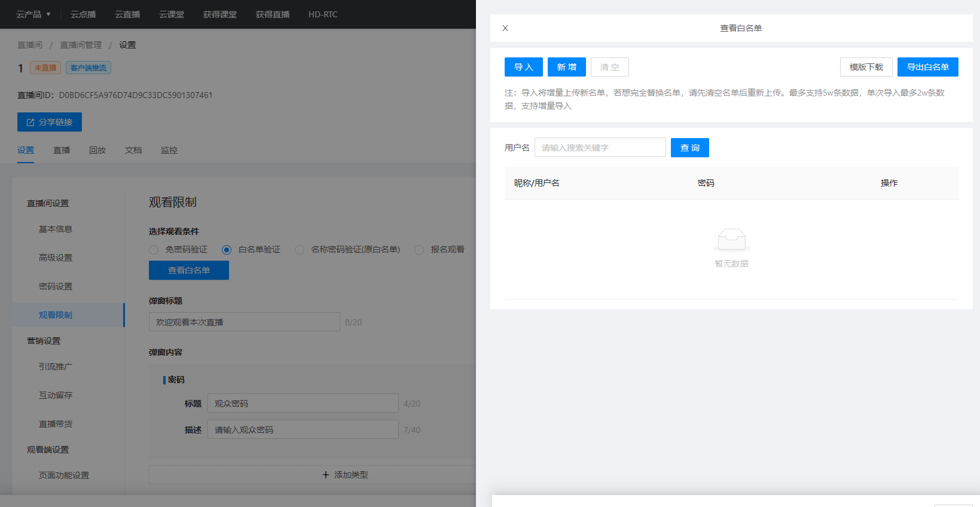The height and width of the screenshot is (507, 980).
Task: Open 云直播 in top navigation
Action: click(127, 14)
